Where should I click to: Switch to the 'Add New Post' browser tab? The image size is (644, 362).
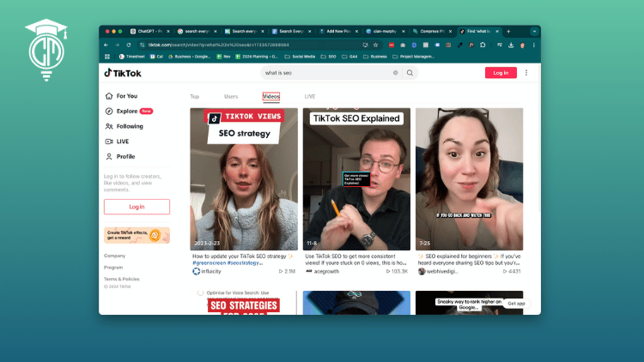click(x=339, y=31)
